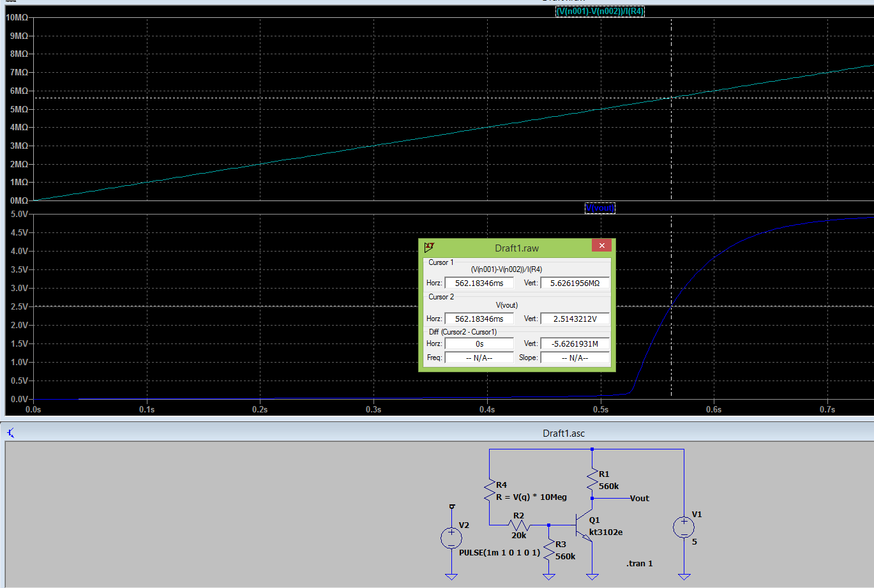Click Cursor 1 Vert field showing 5.6261956MΩ
The width and height of the screenshot is (874, 588).
(575, 283)
